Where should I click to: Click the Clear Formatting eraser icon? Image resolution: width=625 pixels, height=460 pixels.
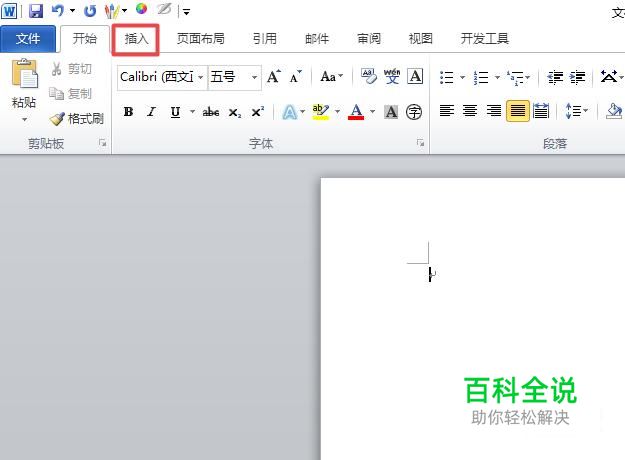[x=369, y=76]
